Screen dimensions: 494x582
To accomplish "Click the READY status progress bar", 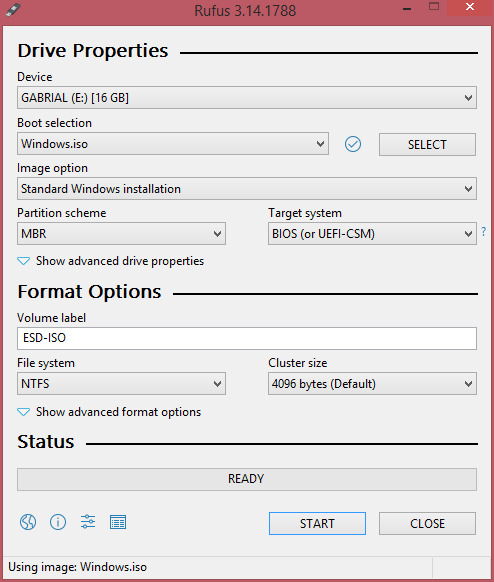I will [x=247, y=479].
